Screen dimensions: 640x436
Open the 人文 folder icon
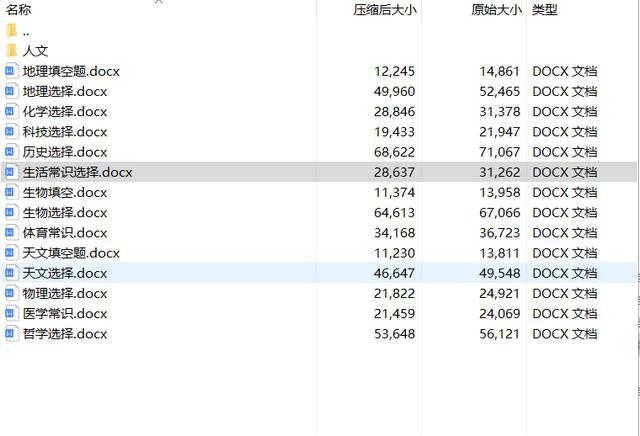click(x=12, y=51)
